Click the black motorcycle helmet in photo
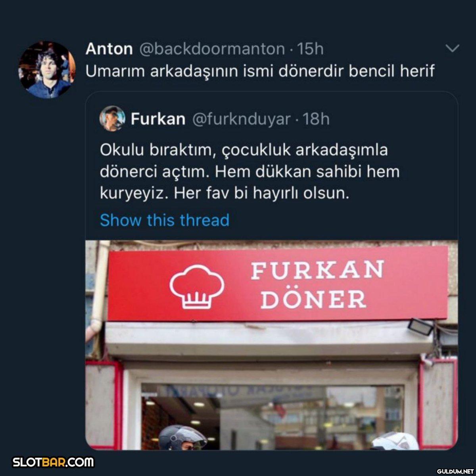476x476 pixels. coord(182,438)
